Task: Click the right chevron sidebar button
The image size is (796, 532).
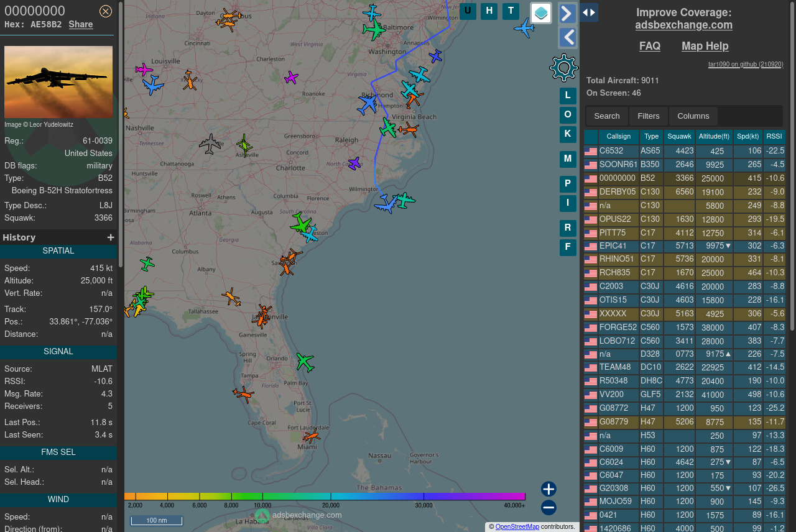Action: pyautogui.click(x=568, y=13)
